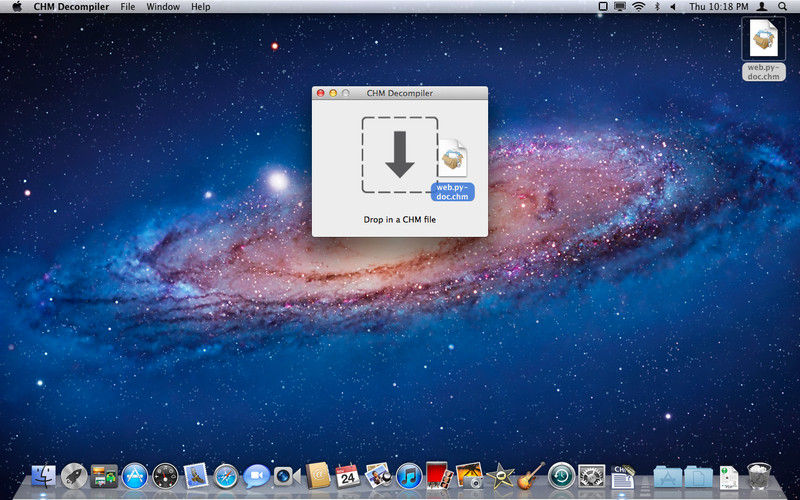The height and width of the screenshot is (500, 800).
Task: Launch iMovie from the Dock
Action: coord(500,476)
